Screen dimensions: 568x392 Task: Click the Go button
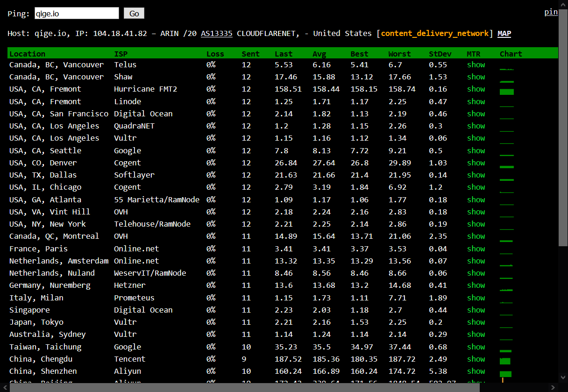(134, 14)
